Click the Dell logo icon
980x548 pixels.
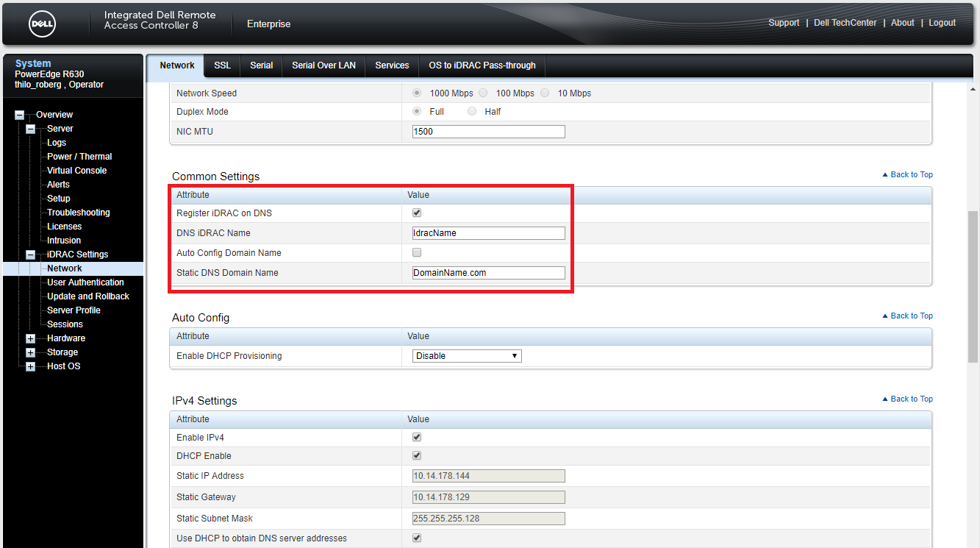pos(43,25)
